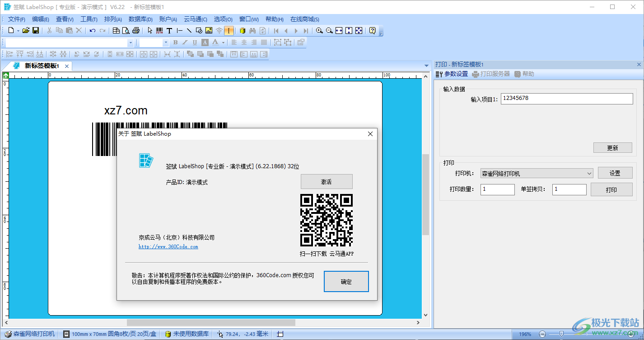The width and height of the screenshot is (644, 340).
Task: Toggle bold formatting
Action: (175, 42)
